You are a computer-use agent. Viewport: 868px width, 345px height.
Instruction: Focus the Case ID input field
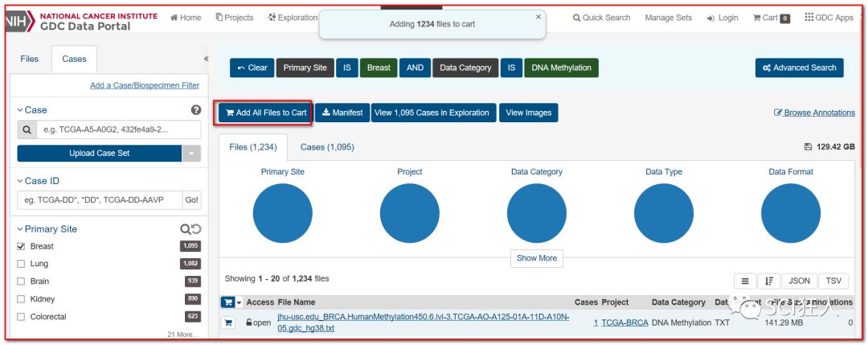coord(100,200)
